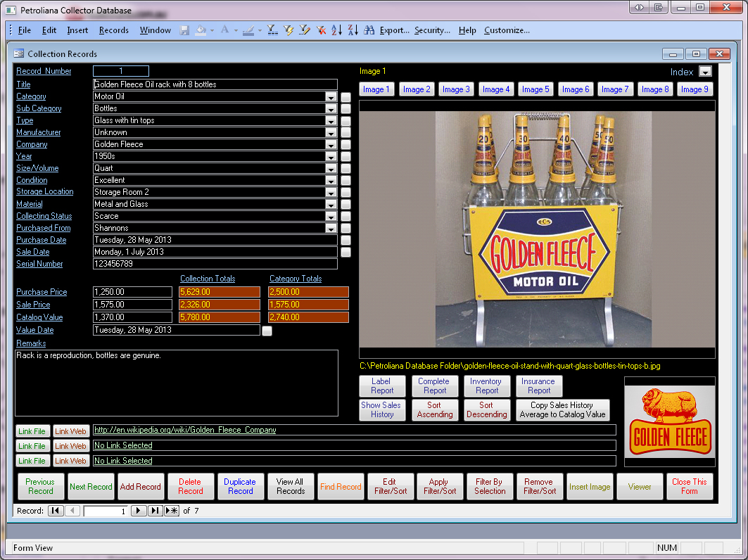Sort Z to A using toolbar icon
Viewport: 748px width, 560px height.
tap(353, 30)
